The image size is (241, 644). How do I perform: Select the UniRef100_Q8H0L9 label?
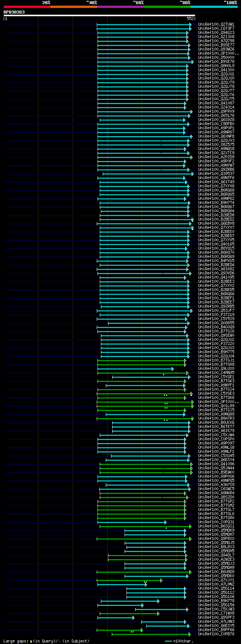point(216,66)
